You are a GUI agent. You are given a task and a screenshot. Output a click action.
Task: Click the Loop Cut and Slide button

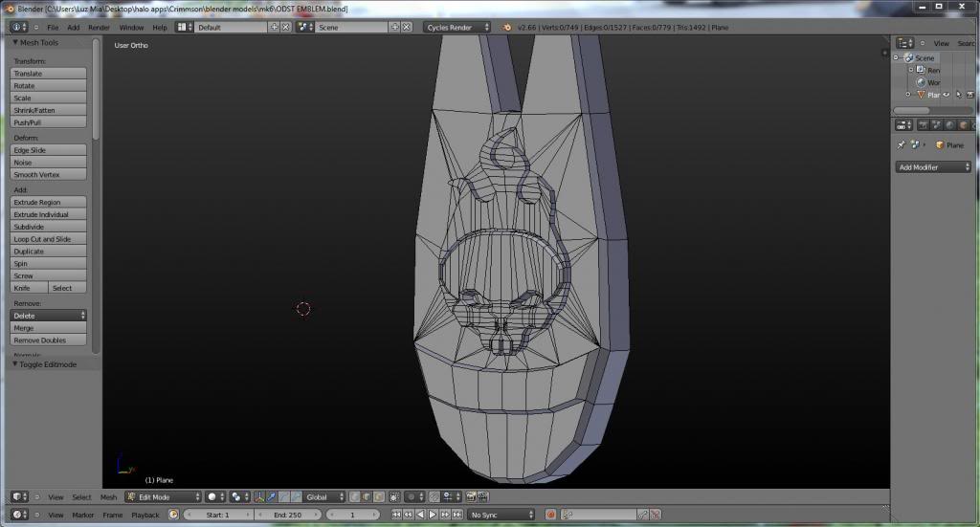pos(48,239)
